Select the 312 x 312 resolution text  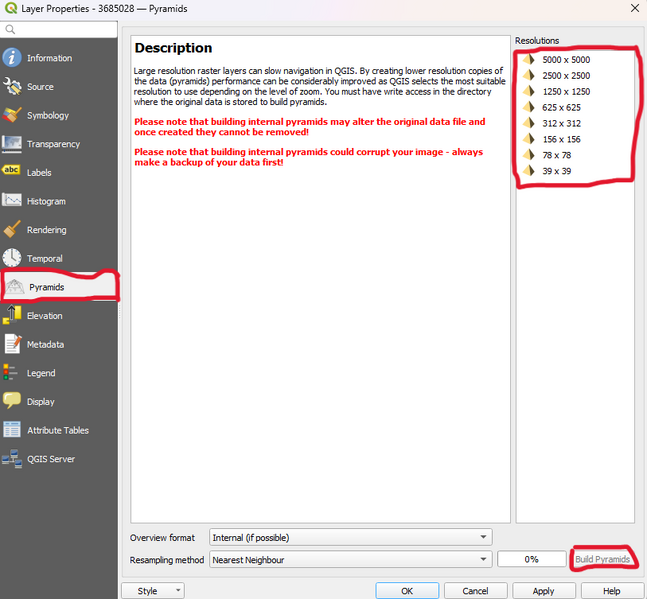click(562, 123)
